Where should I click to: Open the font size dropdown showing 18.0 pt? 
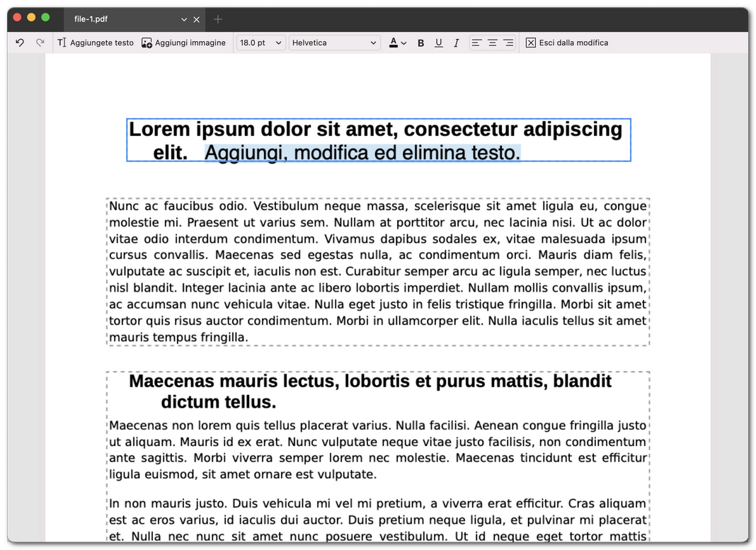pos(260,42)
